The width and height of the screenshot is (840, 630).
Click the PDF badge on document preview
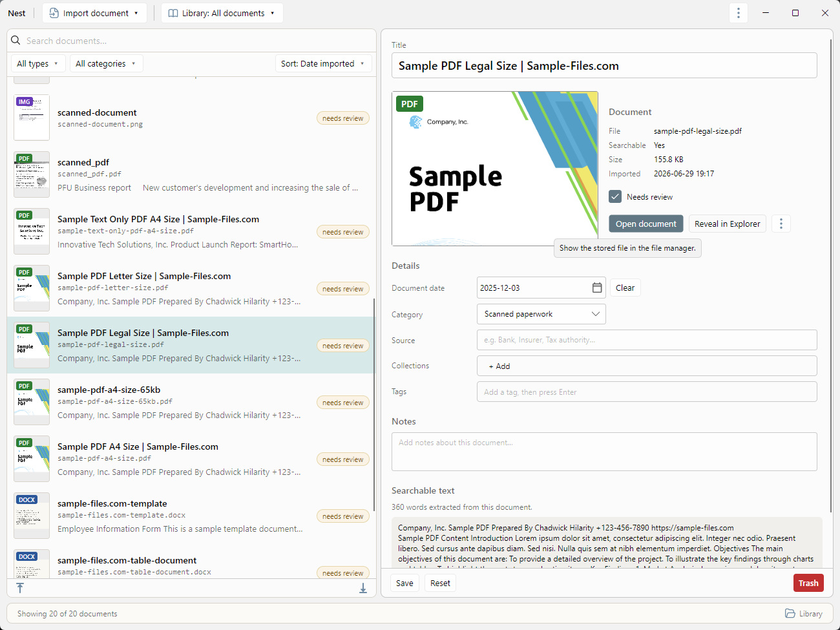click(x=410, y=104)
